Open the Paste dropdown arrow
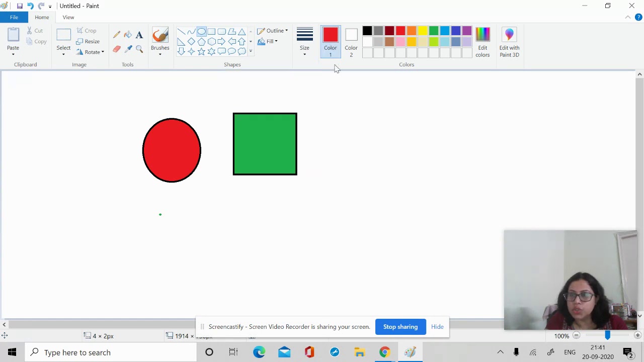 pos(13,54)
